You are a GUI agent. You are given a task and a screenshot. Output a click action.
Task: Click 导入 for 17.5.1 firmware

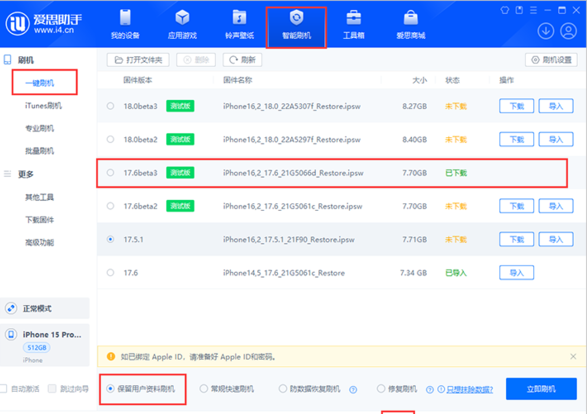click(x=556, y=239)
